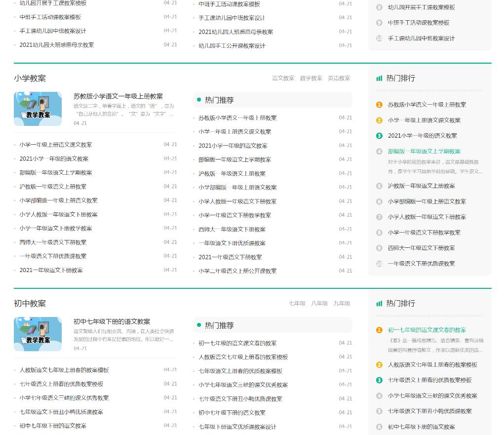This screenshot has width=504, height=435.
Task: Click the orange rank 1 badge in the 小学 ranking
Action: pyautogui.click(x=379, y=105)
